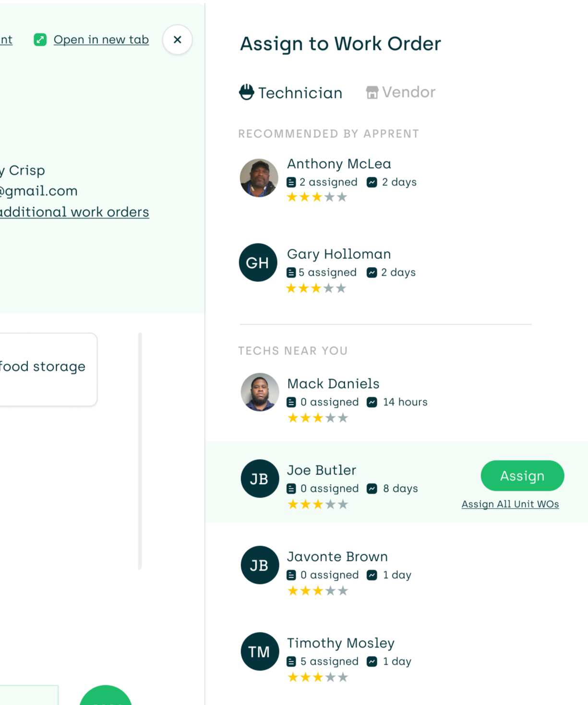The image size is (588, 705).
Task: Click Javonte Brown's response time icon
Action: [x=372, y=574]
